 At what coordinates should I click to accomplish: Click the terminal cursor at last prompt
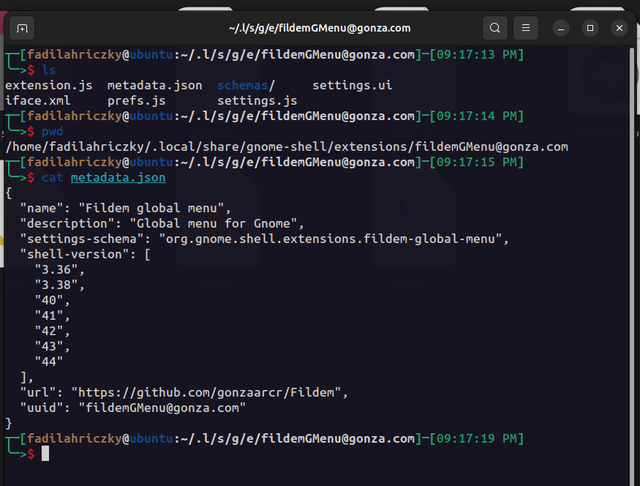[x=45, y=454]
